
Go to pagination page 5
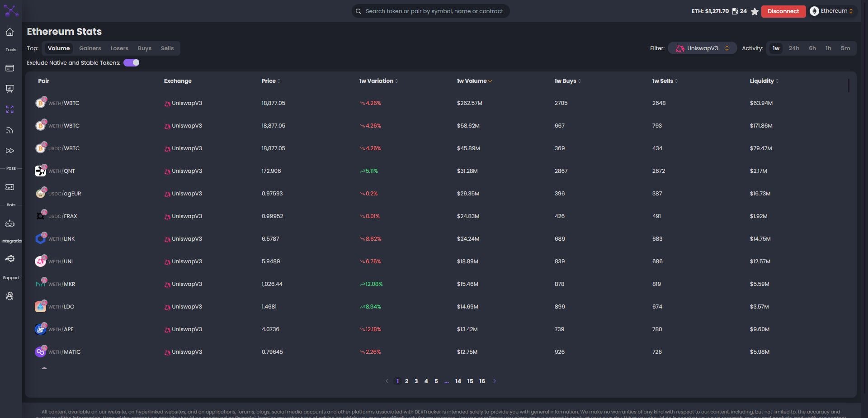436,381
